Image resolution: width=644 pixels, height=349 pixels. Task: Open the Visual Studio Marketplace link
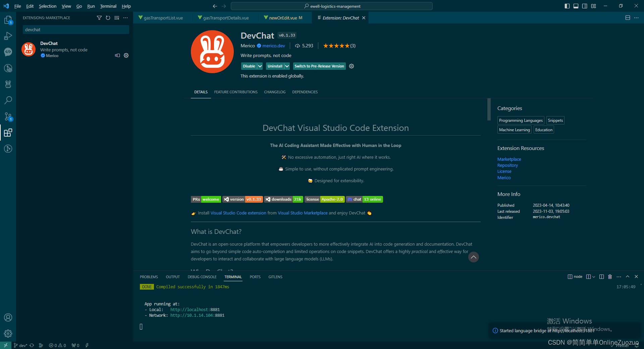[x=303, y=213]
